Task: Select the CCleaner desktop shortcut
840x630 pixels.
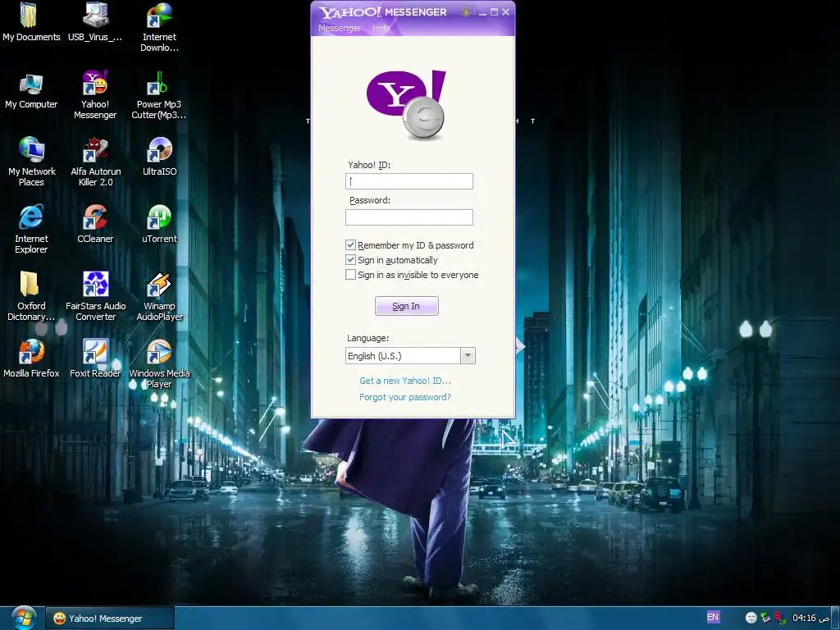Action: [95, 224]
